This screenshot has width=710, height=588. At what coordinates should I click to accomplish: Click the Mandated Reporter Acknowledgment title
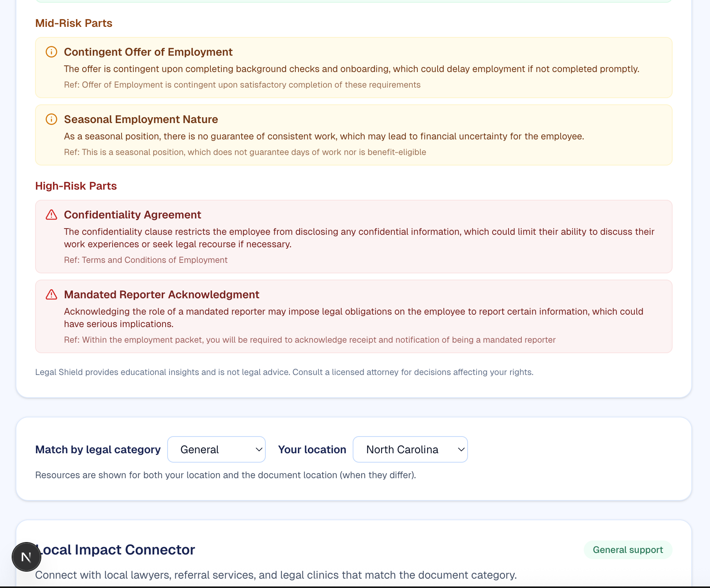162,295
